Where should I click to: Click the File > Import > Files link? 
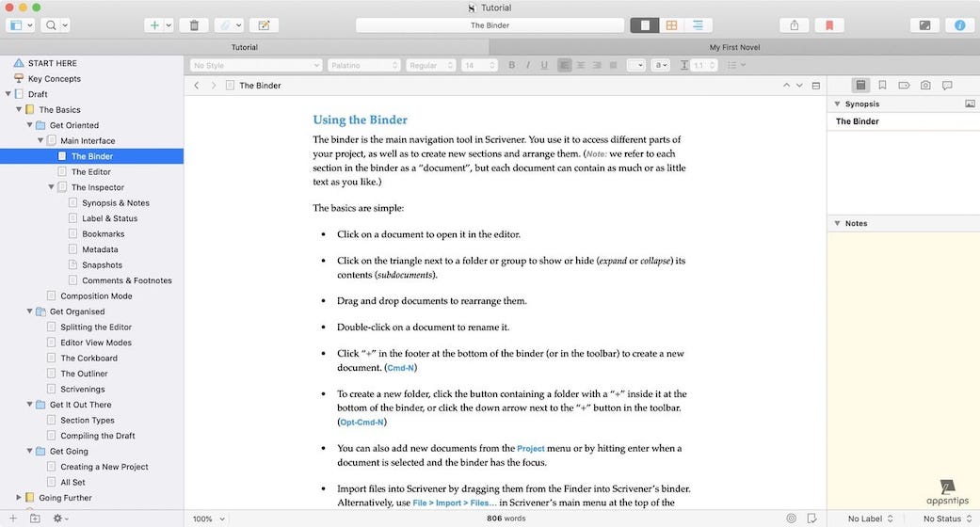[454, 503]
